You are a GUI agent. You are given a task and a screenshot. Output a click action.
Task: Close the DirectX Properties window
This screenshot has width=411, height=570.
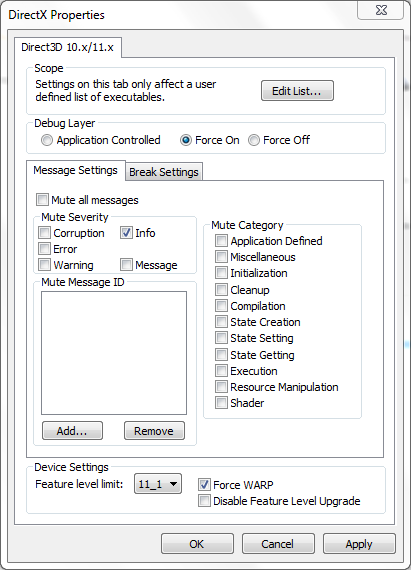click(x=381, y=10)
